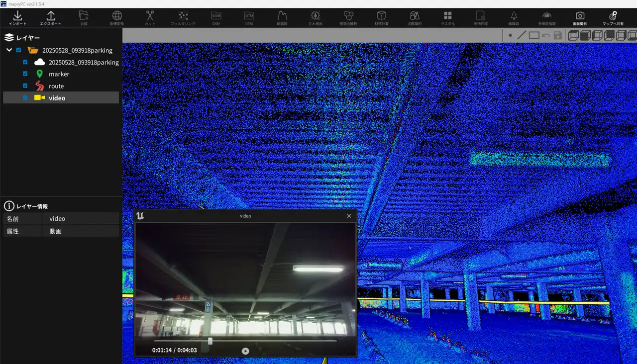The image size is (637, 364).
Task: Select the point drawing tool
Action: (510, 36)
